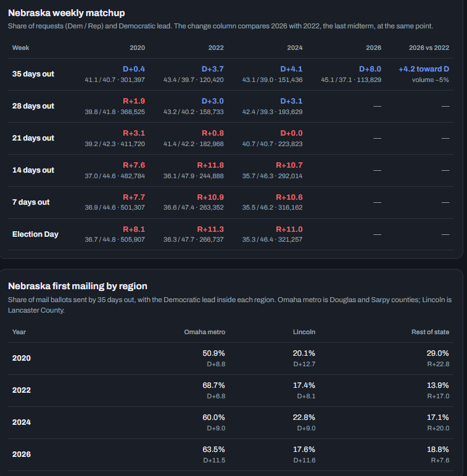Click the '63.5%' Omaha metro share
This screenshot has width=467, height=476.
pos(214,449)
